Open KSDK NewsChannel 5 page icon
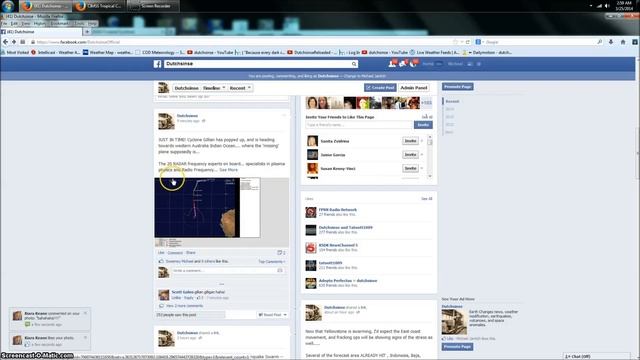This screenshot has height=360, width=640. [311, 248]
